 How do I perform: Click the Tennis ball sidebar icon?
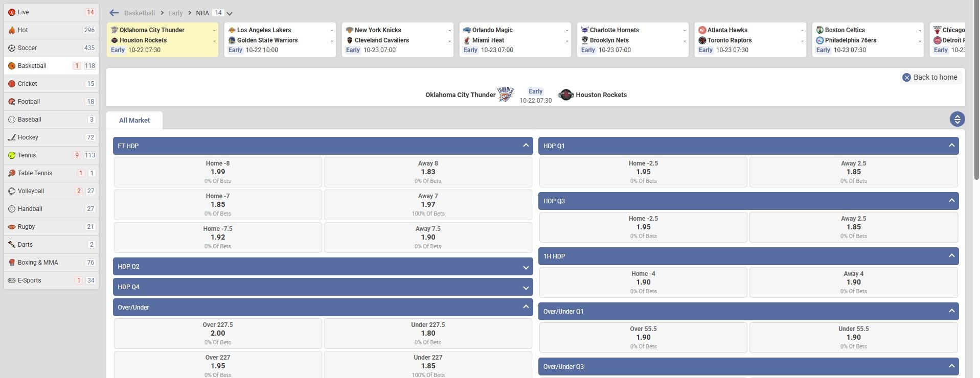click(x=12, y=155)
